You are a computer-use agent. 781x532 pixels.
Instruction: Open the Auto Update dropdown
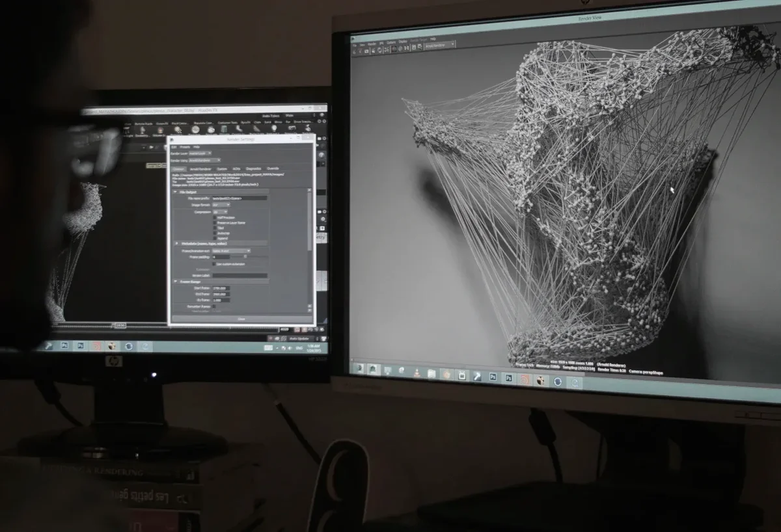(303, 339)
